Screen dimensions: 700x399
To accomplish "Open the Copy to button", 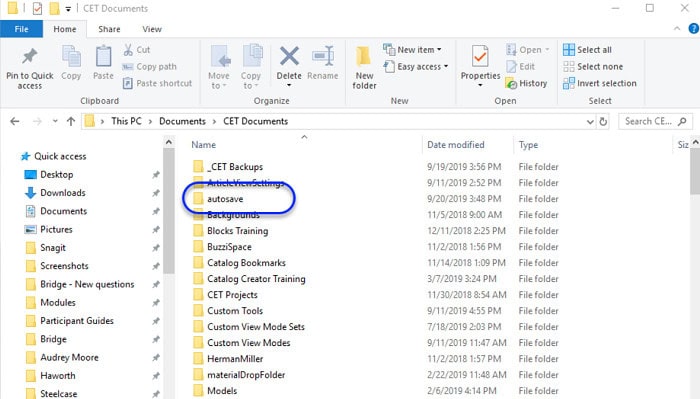I will (251, 67).
